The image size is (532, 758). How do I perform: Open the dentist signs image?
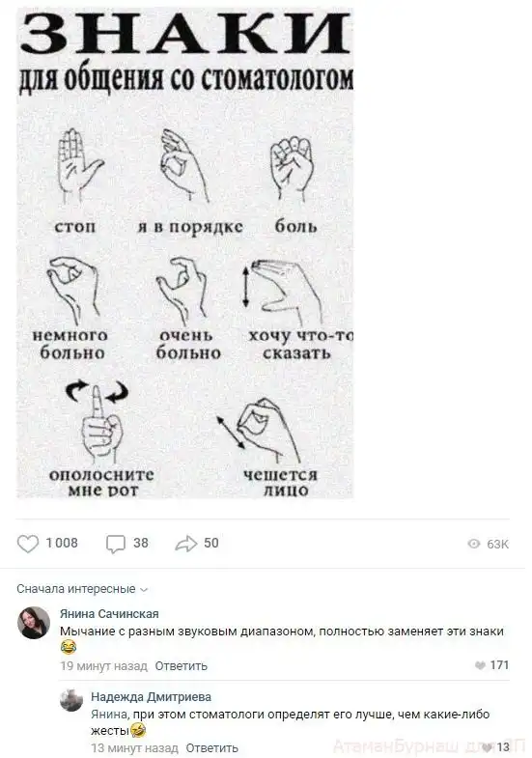(185, 253)
